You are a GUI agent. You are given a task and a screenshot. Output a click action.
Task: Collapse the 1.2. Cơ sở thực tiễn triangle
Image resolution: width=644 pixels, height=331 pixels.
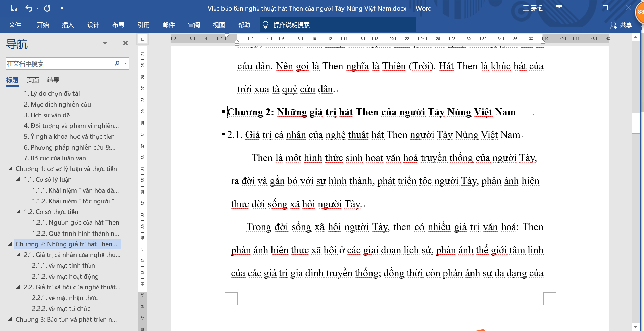[18, 212]
